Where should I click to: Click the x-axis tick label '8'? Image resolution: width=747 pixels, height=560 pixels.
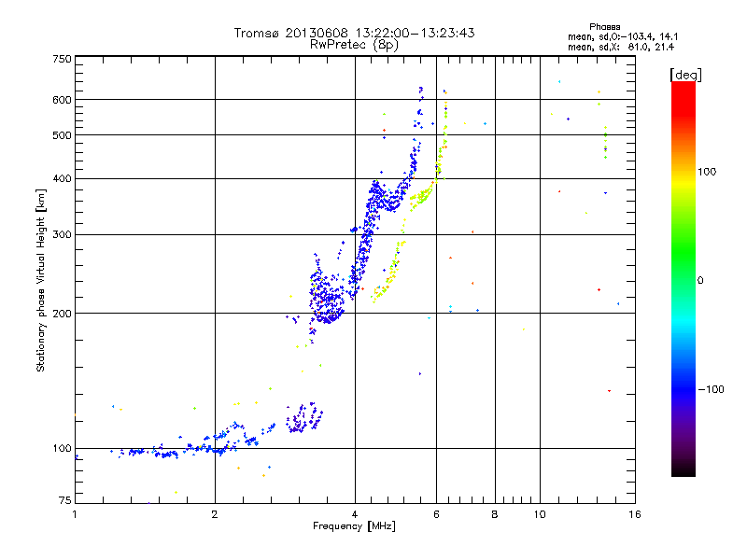(x=495, y=514)
